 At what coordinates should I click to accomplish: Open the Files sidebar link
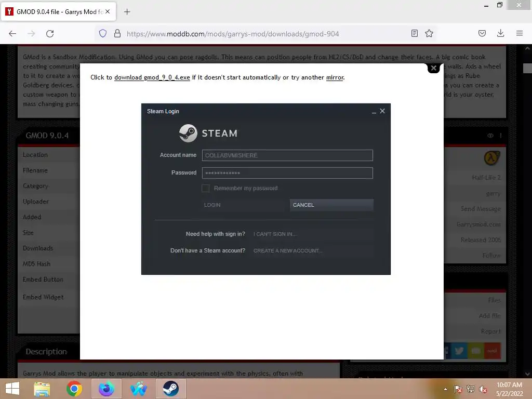pos(495,300)
